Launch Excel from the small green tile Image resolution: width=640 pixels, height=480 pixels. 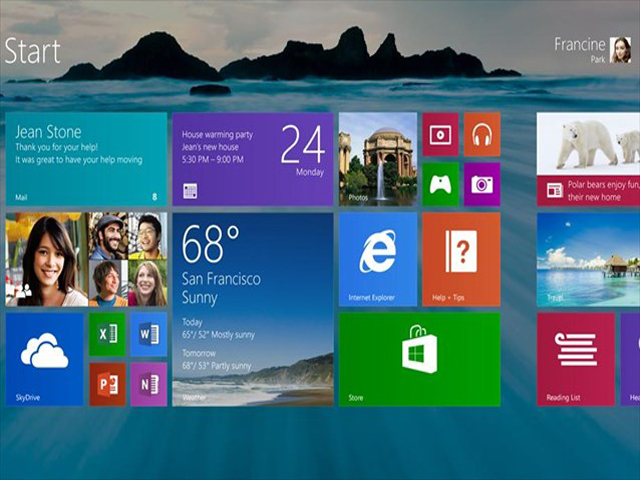(107, 334)
